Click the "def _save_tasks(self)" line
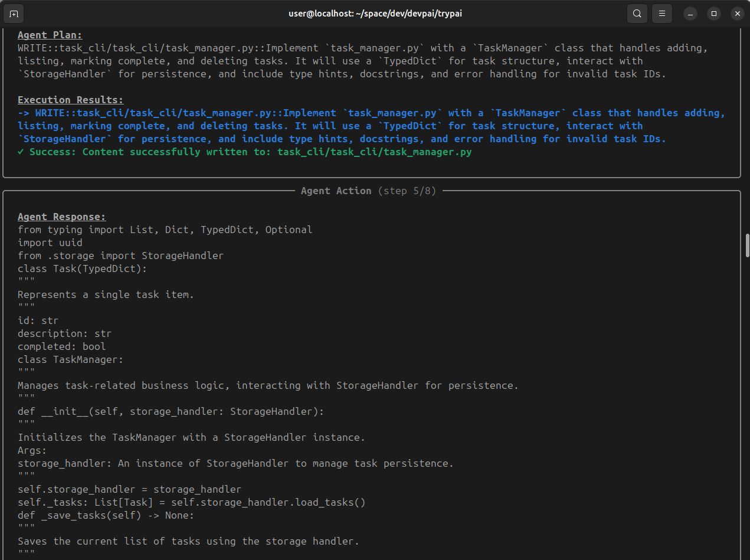Screen dimensions: 750x560 (x=106, y=515)
